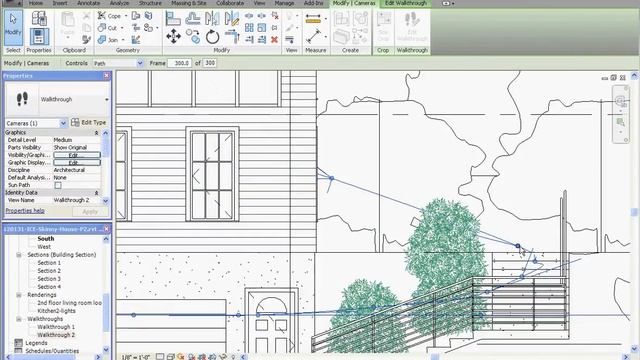The width and height of the screenshot is (640, 360).
Task: Collapse the Walkthroughs tree node
Action: point(19,319)
